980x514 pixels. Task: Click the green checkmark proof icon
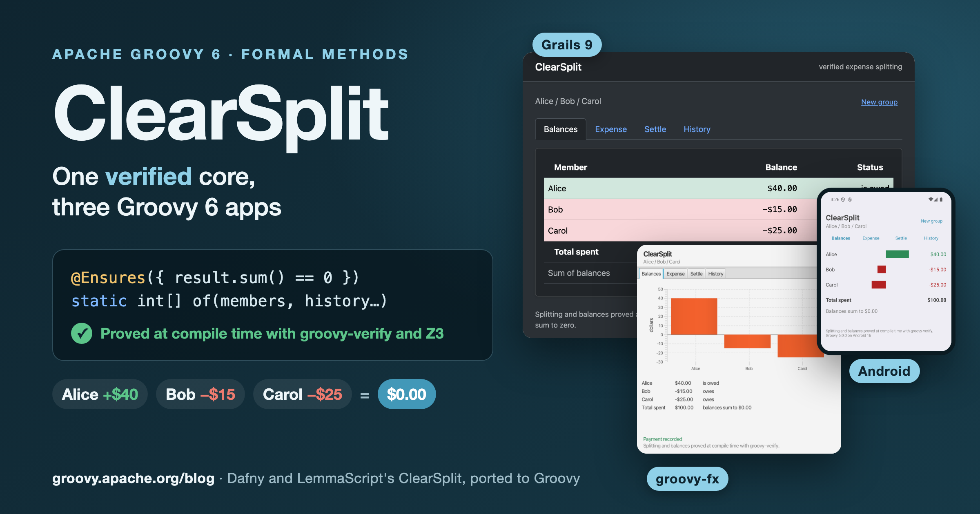click(x=82, y=333)
